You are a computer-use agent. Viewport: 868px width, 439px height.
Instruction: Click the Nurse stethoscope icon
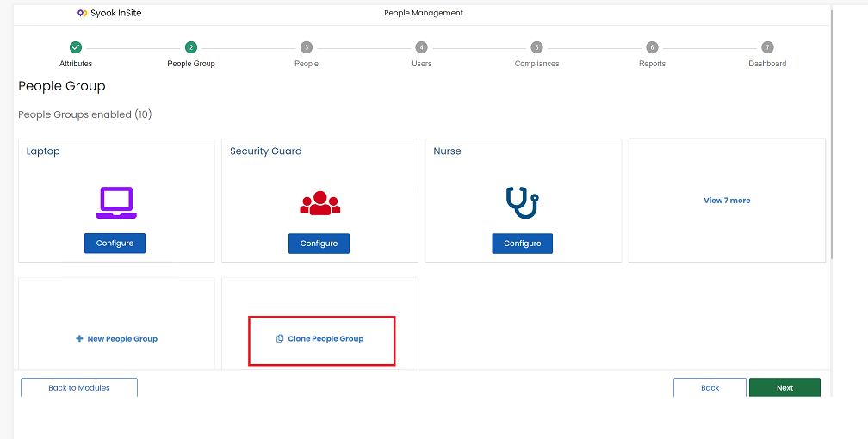(522, 202)
